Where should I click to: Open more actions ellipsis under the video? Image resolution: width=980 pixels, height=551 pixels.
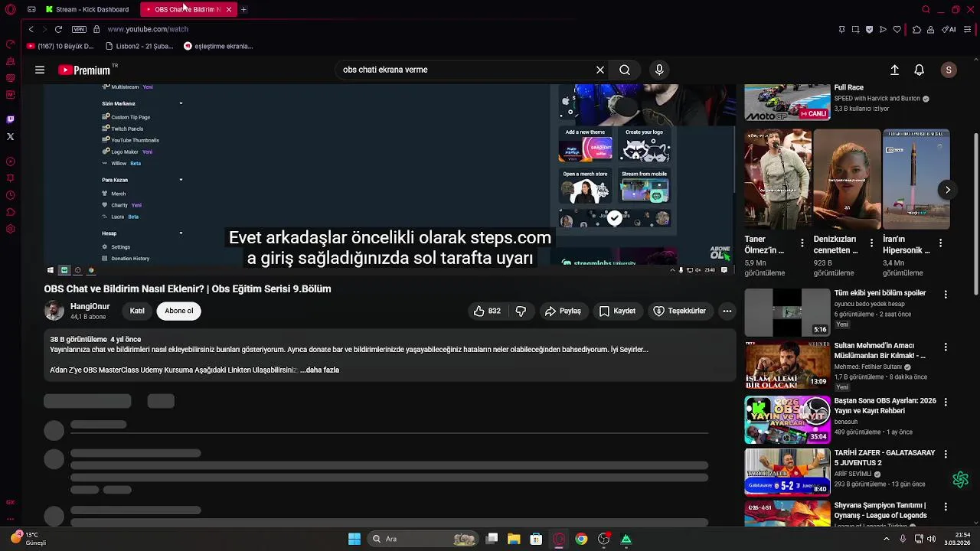(x=727, y=311)
